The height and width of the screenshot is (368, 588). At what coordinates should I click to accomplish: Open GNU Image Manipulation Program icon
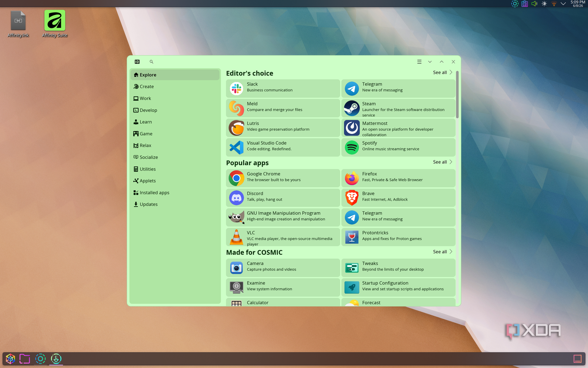click(237, 218)
